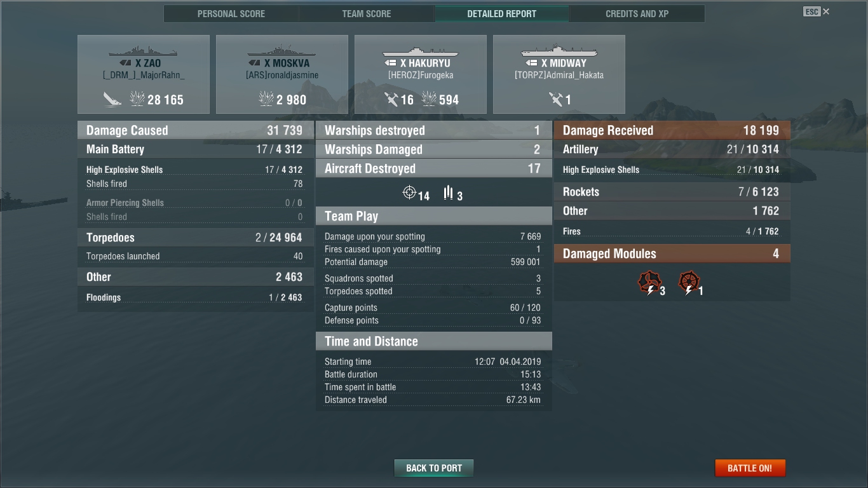Click the damage explosion icon beside 28 165
868x488 pixels.
click(x=137, y=99)
